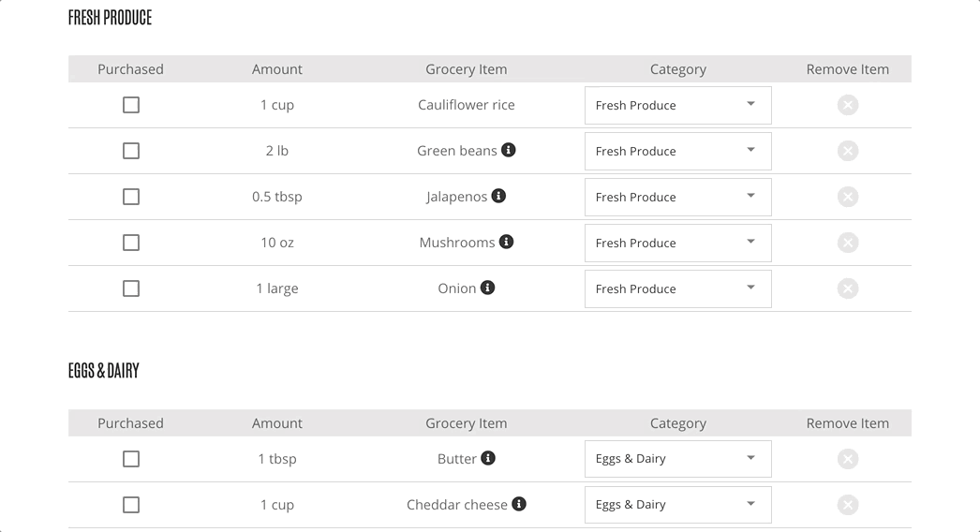Screen dimensions: 980x532
Task: Expand the Butter category dropdown
Action: [677, 459]
